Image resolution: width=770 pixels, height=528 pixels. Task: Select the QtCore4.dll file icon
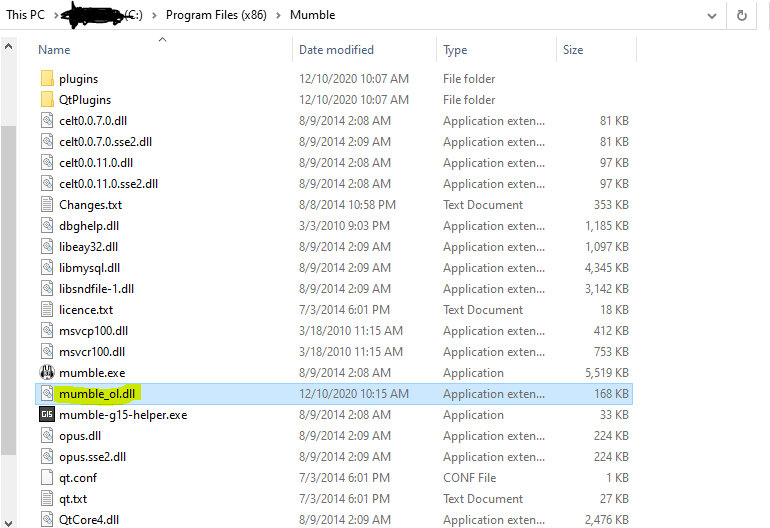pos(47,520)
